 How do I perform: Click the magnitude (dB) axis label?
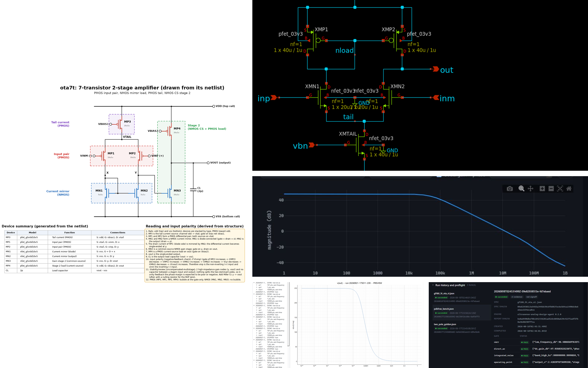269,230
